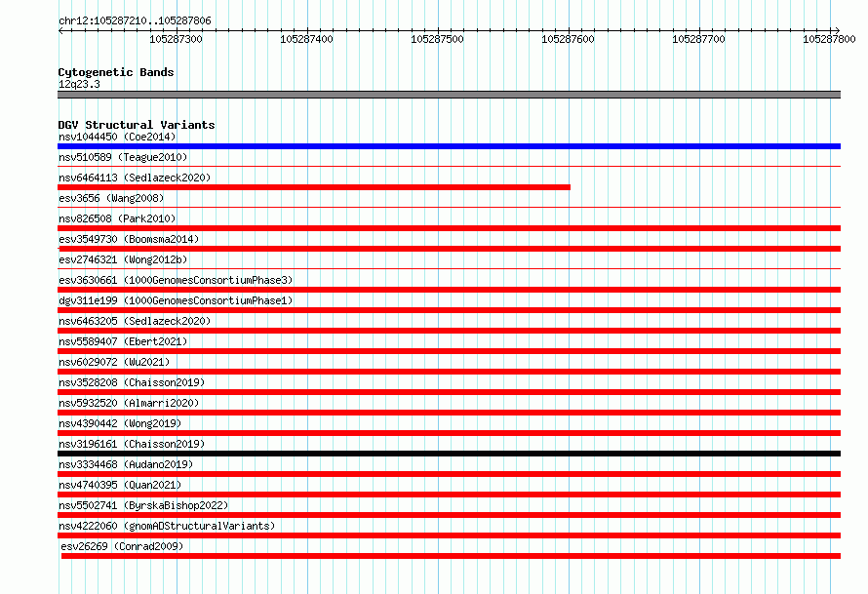Viewport: 868px width, 594px height.
Task: Open variant nsv826508 (Park2010) label
Action: click(x=117, y=218)
